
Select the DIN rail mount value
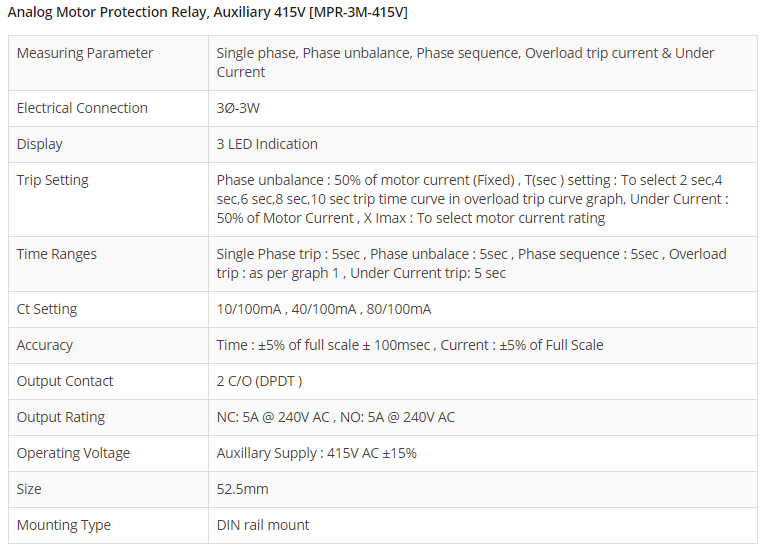pos(263,525)
